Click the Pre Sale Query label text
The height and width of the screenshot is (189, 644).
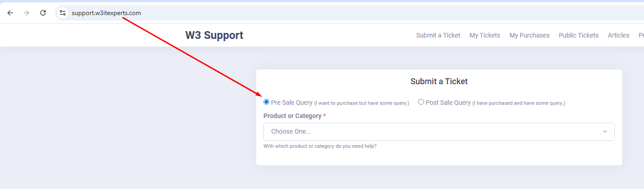tap(292, 103)
